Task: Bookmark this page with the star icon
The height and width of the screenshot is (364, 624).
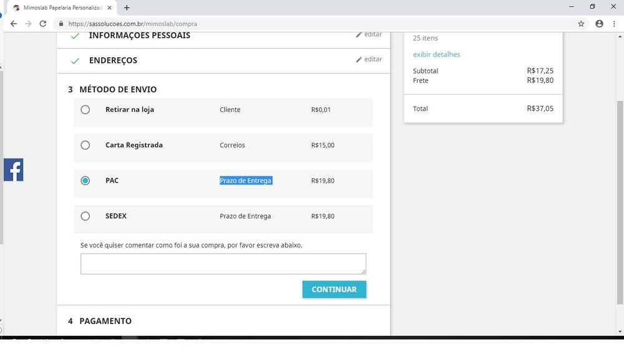Action: tap(581, 24)
